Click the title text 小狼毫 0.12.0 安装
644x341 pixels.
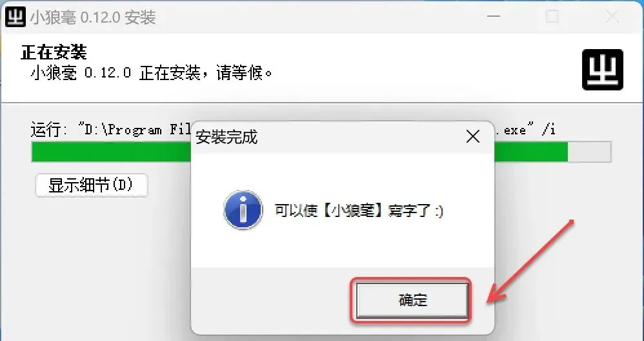coord(93,17)
